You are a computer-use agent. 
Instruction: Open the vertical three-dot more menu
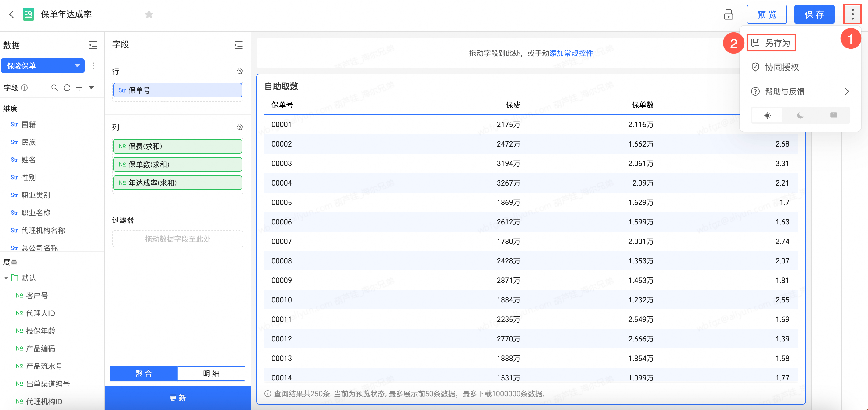pyautogui.click(x=852, y=15)
